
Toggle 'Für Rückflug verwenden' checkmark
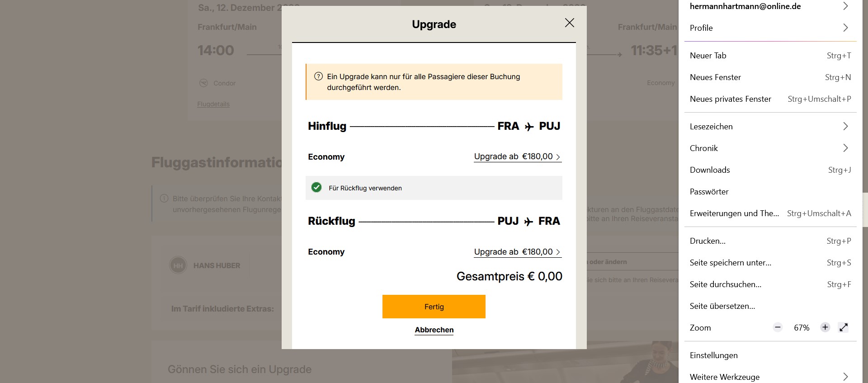[316, 188]
